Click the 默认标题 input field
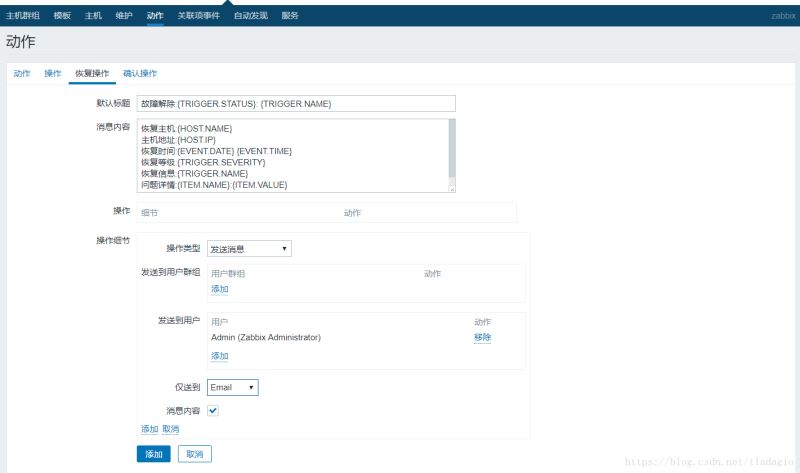 pyautogui.click(x=296, y=104)
